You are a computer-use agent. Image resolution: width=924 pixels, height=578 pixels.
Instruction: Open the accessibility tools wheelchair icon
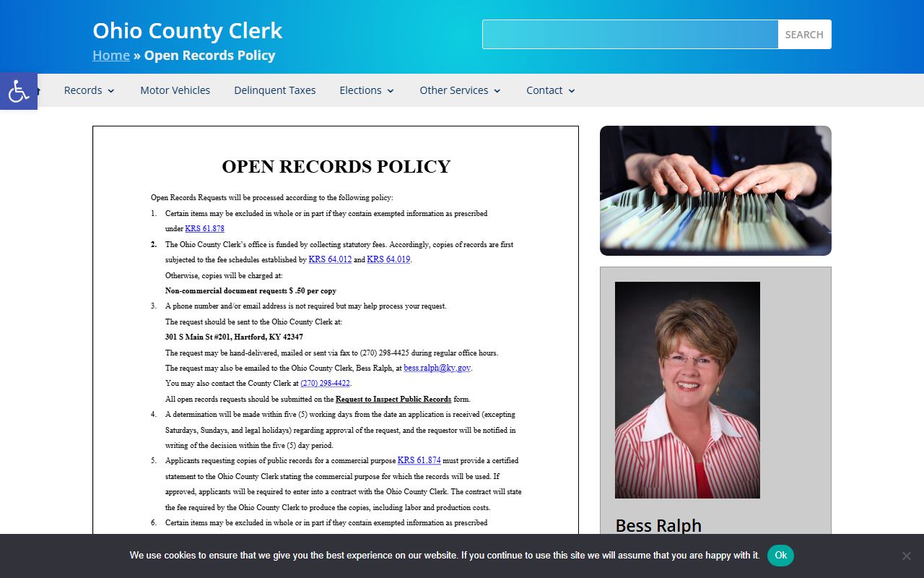click(x=19, y=91)
